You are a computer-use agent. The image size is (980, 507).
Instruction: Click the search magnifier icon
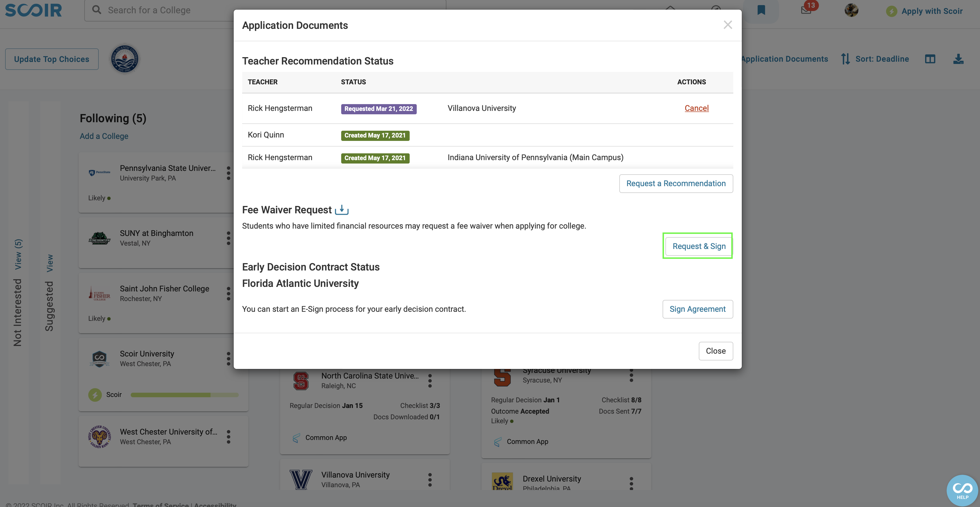97,10
